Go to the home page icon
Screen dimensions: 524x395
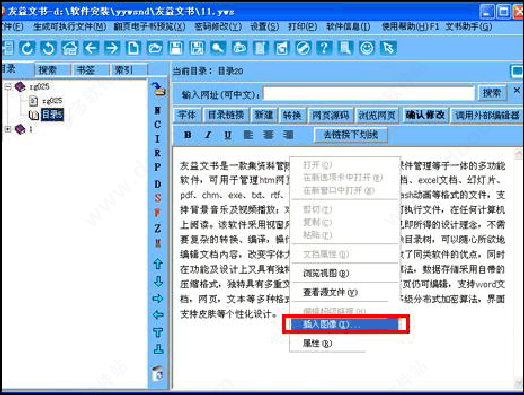(70, 48)
